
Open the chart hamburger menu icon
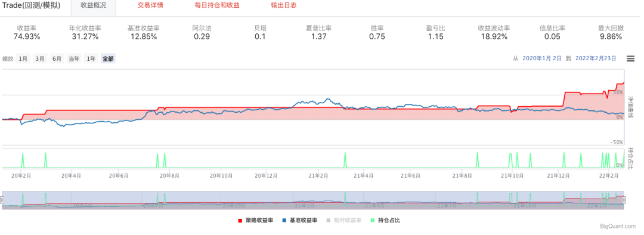pyautogui.click(x=630, y=58)
